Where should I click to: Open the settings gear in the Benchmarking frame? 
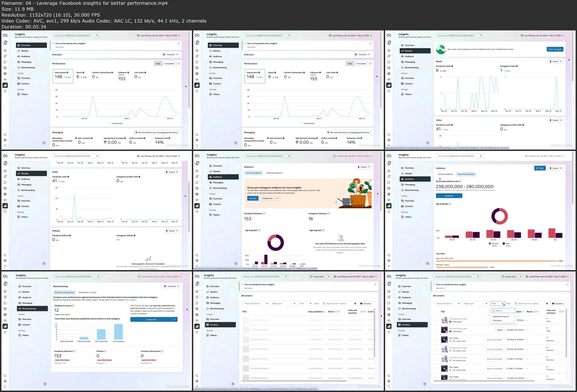pos(5,381)
